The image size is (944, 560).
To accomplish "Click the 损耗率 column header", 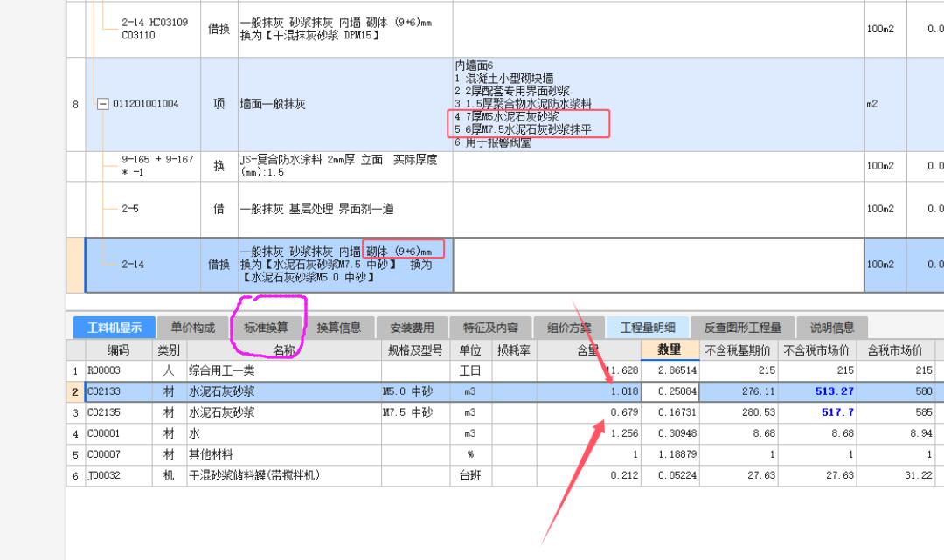I will pos(514,350).
